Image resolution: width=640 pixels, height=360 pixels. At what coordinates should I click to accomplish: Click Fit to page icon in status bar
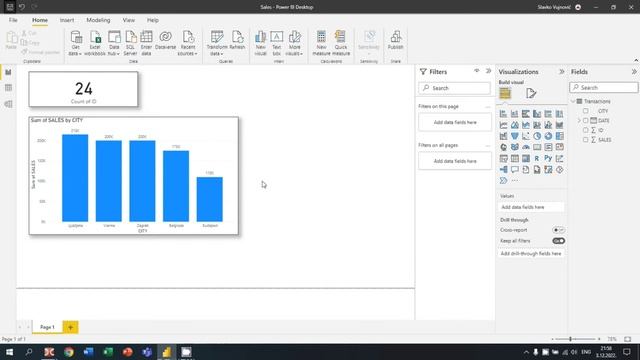tap(628, 339)
